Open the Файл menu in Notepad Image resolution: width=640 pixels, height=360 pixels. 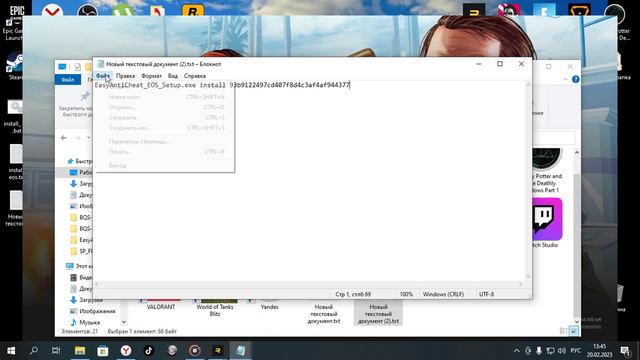[x=102, y=76]
